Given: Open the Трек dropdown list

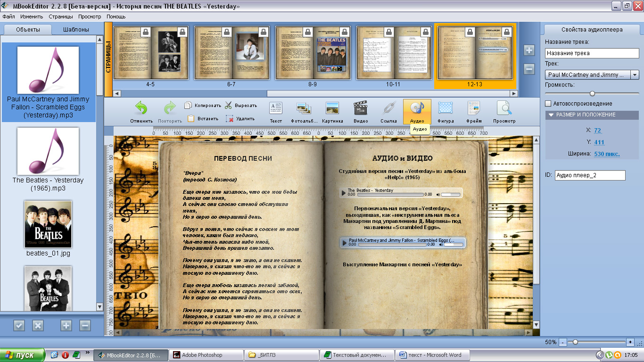Looking at the screenshot, I should 635,75.
